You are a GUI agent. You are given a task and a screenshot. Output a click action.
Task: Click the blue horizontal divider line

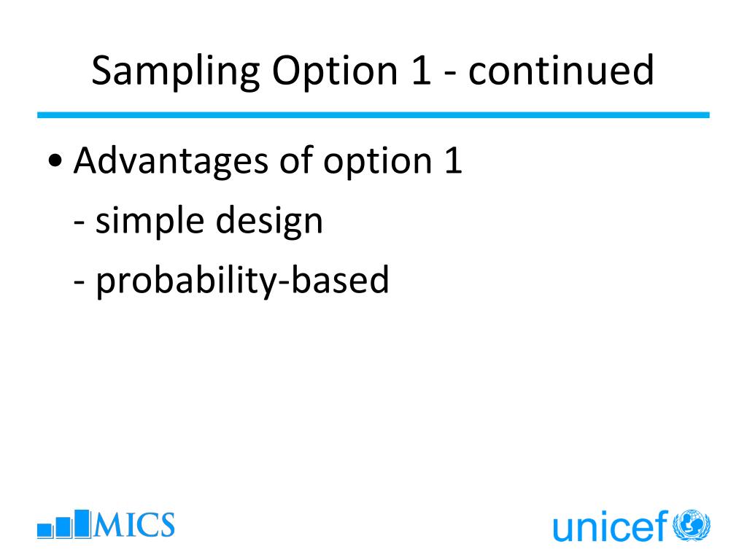point(373,114)
